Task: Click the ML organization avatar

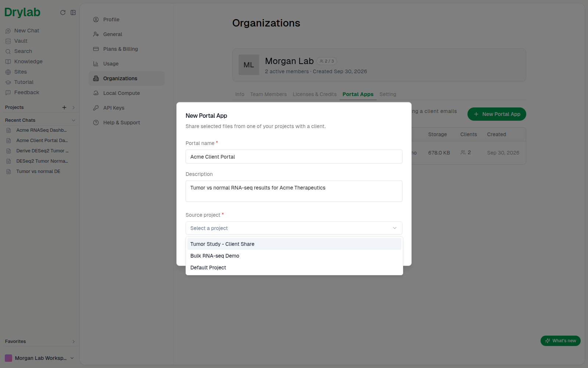Action: [x=249, y=65]
